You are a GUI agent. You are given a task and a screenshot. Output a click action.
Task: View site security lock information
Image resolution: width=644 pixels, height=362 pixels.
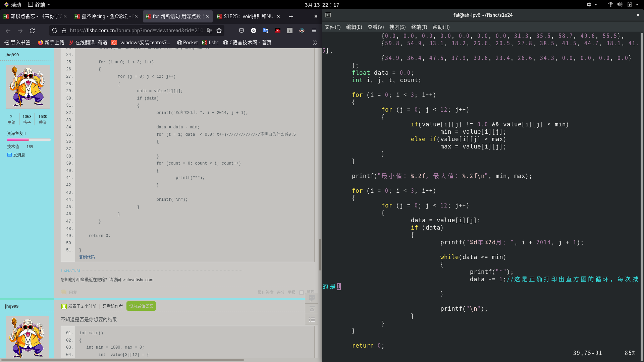tap(64, 31)
